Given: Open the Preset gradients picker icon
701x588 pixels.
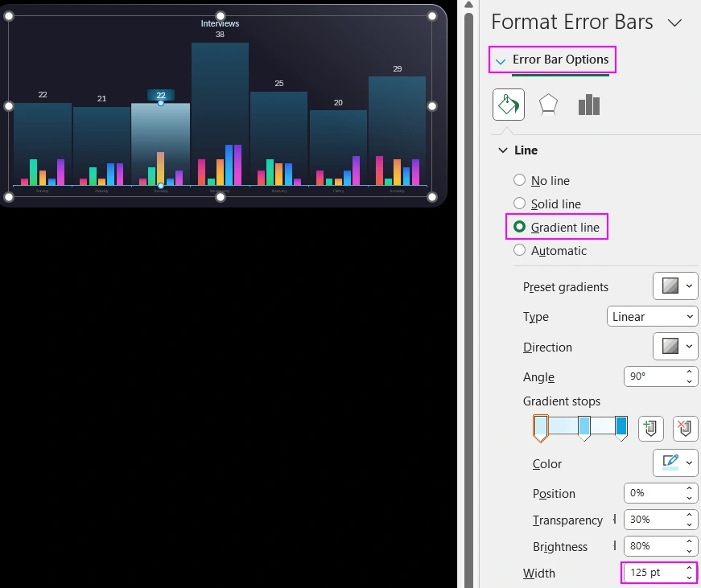Looking at the screenshot, I should click(x=675, y=286).
